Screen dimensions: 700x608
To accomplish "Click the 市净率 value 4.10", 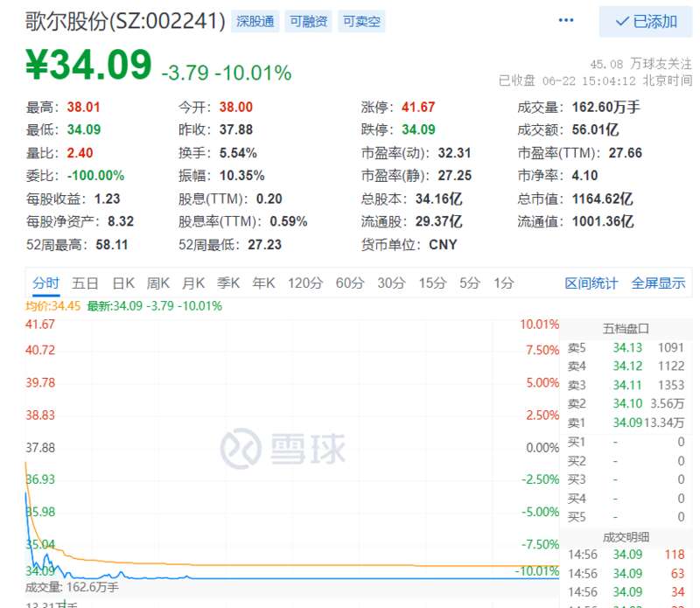I will click(x=584, y=176).
